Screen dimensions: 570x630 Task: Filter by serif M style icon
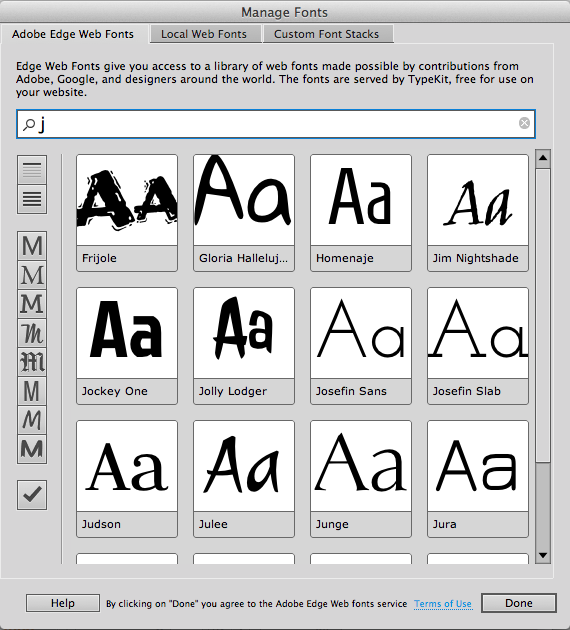coord(32,275)
